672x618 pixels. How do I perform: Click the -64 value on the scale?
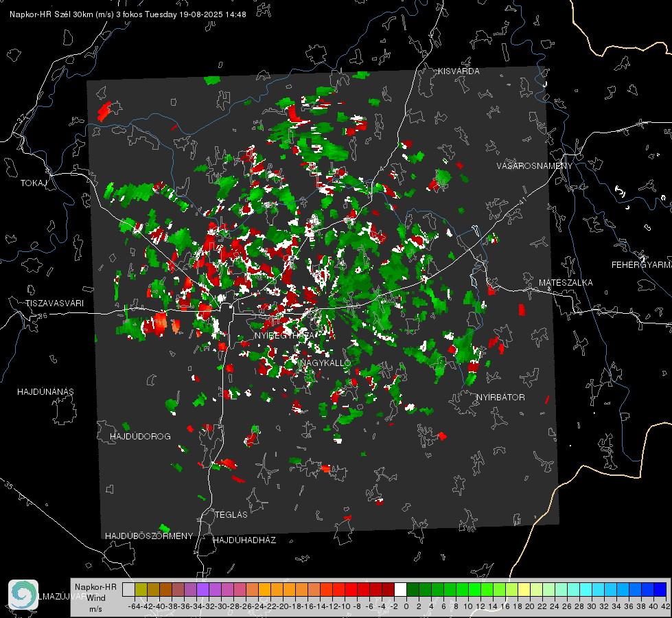point(134,606)
